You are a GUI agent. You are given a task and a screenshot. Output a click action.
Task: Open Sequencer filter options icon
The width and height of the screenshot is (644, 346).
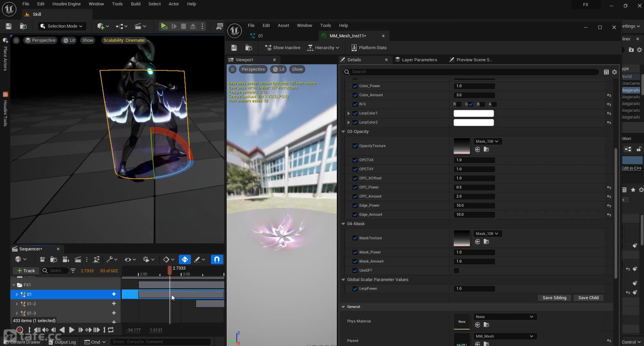point(73,271)
